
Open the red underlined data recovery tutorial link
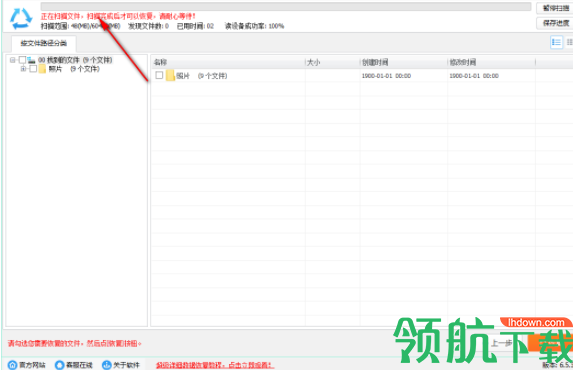[x=215, y=365]
